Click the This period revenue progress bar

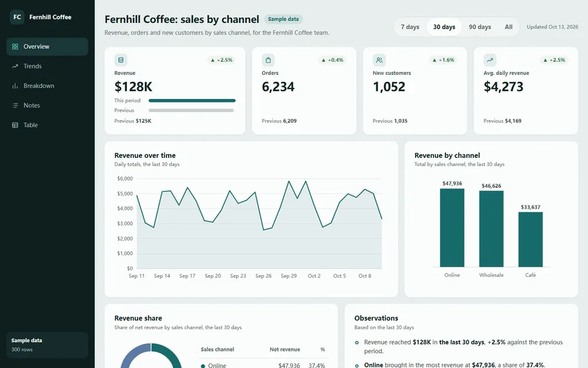(x=192, y=101)
